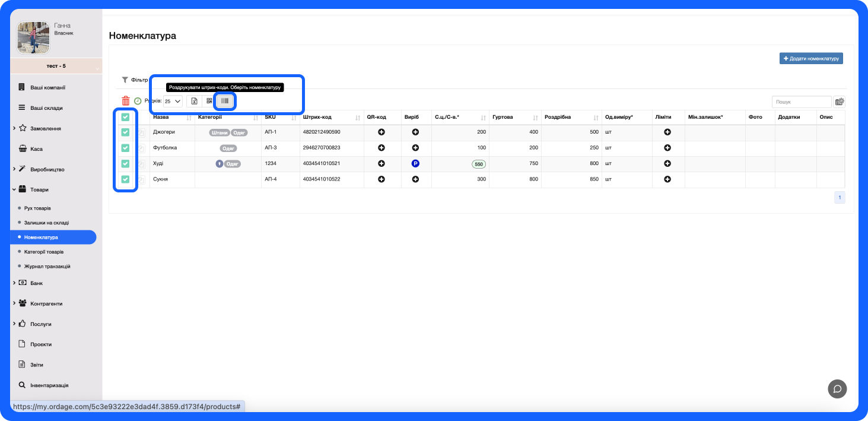This screenshot has height=421, width=868.
Task: Export the table with the Excel icon
Action: tap(194, 101)
